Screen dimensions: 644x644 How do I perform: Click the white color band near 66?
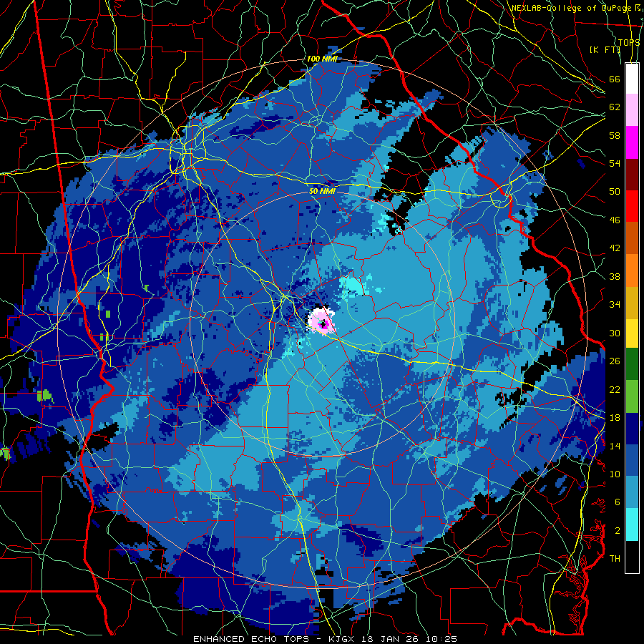632,79
